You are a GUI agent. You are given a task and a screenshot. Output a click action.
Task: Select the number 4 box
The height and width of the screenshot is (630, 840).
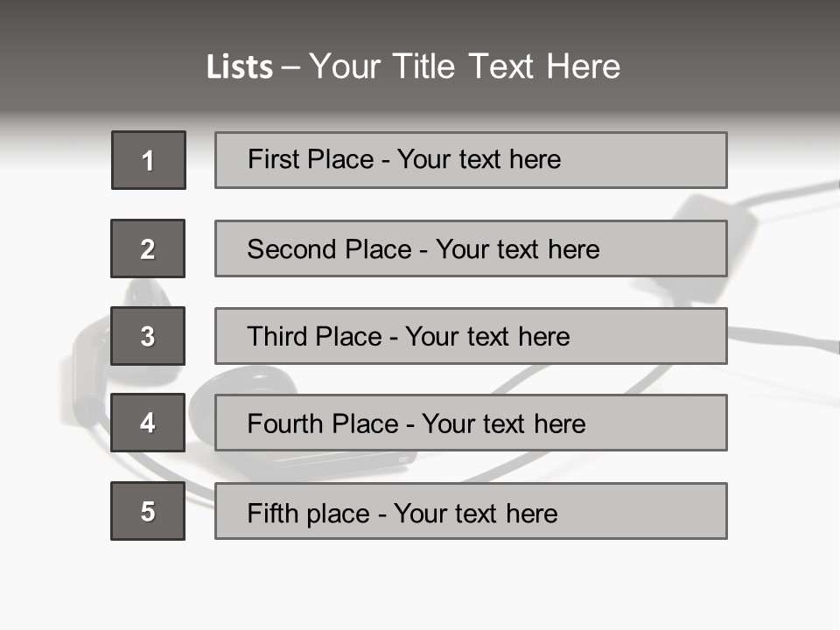[x=148, y=423]
